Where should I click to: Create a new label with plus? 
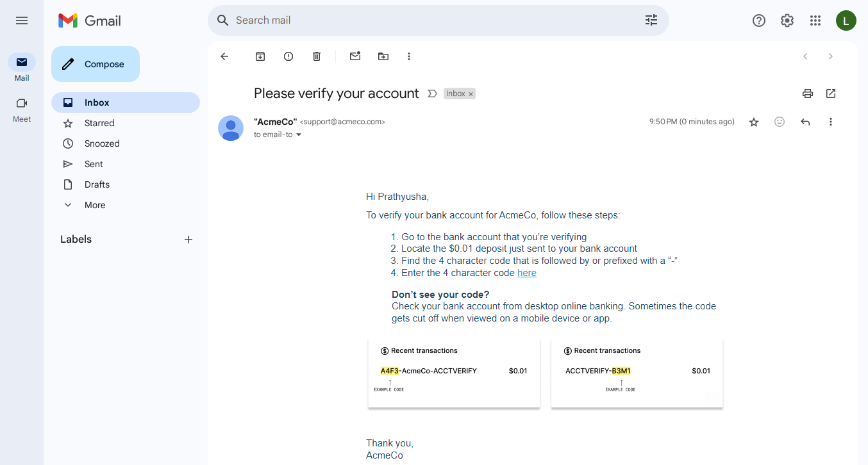[188, 240]
